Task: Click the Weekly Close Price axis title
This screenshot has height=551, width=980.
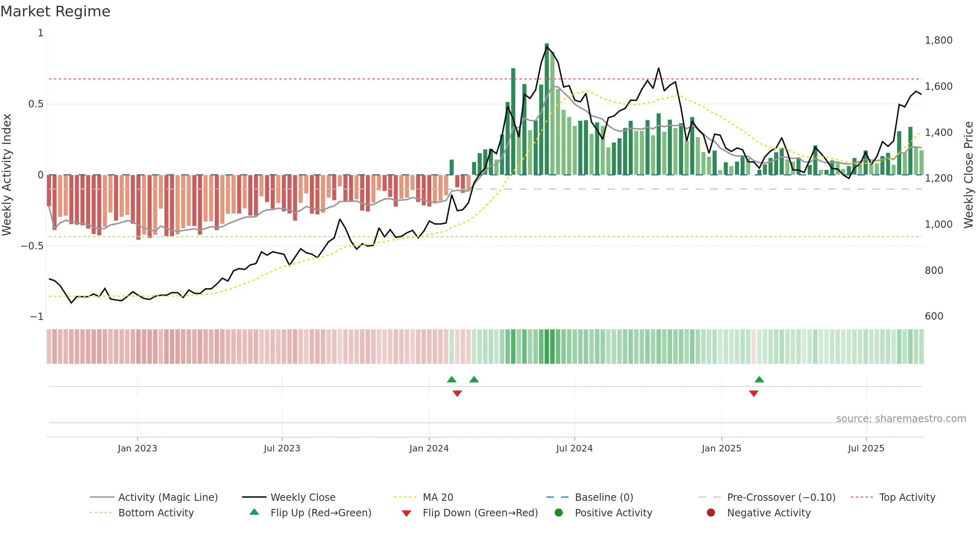Action: point(969,175)
